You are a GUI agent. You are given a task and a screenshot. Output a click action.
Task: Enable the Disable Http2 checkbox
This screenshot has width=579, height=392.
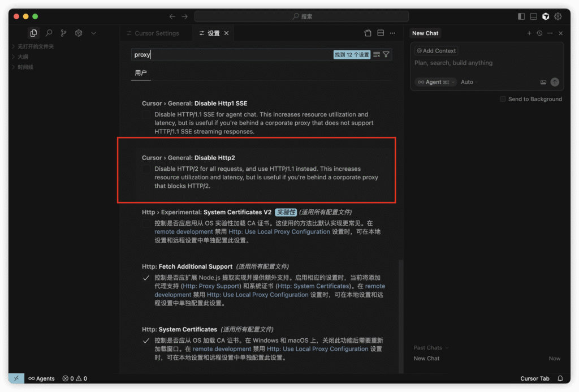[146, 169]
